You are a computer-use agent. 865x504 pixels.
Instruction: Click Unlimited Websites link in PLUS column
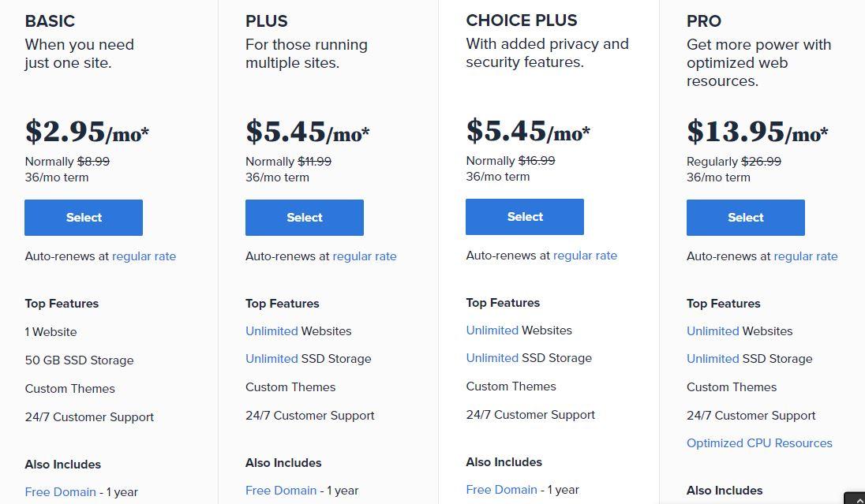point(271,330)
